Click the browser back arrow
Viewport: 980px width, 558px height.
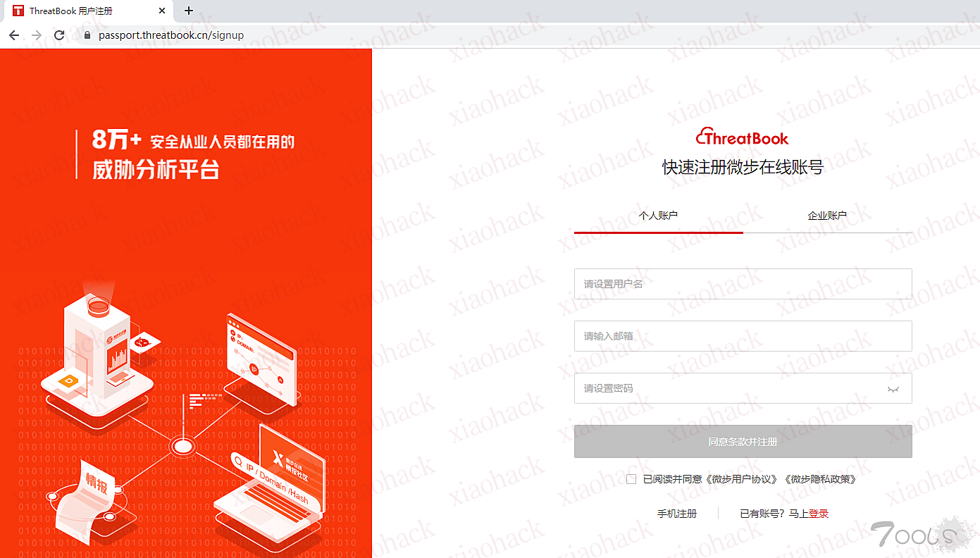click(14, 35)
